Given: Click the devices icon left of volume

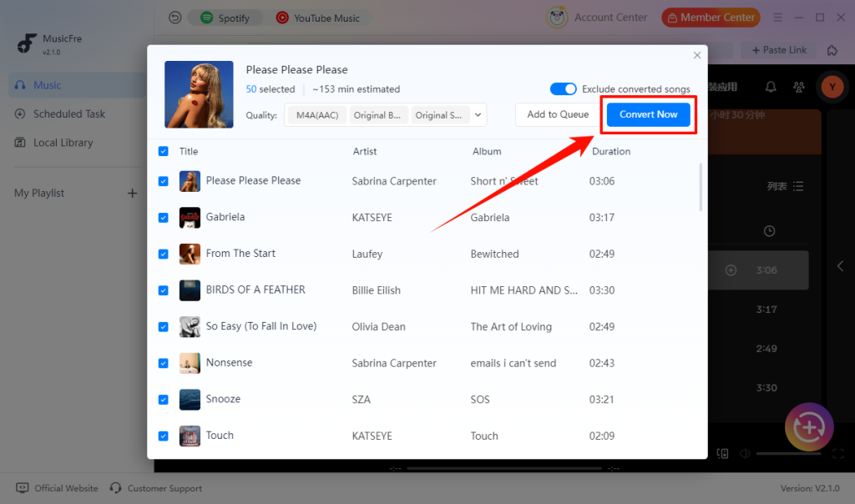Looking at the screenshot, I should (x=722, y=454).
